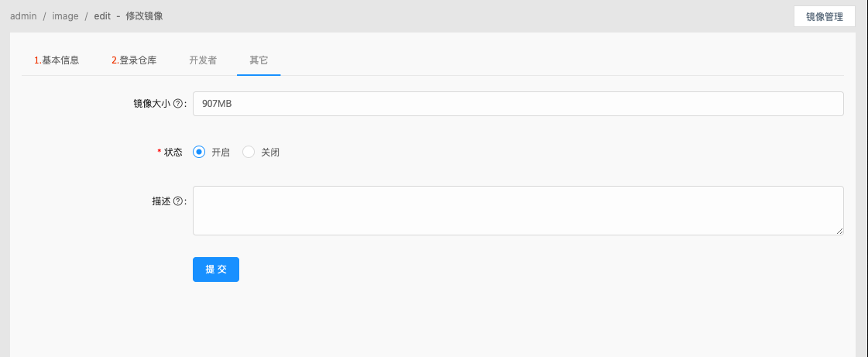This screenshot has height=357, width=868.
Task: Navigate to the image breadcrumb
Action: coord(65,15)
